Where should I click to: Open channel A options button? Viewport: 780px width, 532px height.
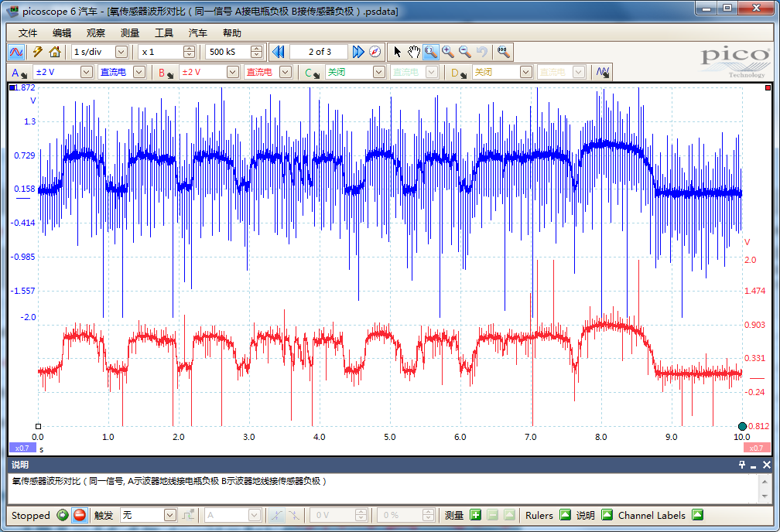[19, 73]
